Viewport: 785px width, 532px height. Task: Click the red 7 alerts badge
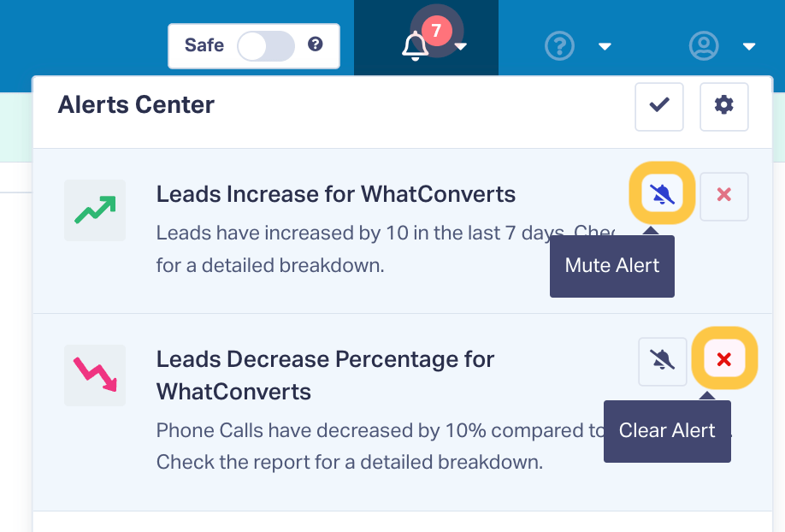[x=437, y=31]
